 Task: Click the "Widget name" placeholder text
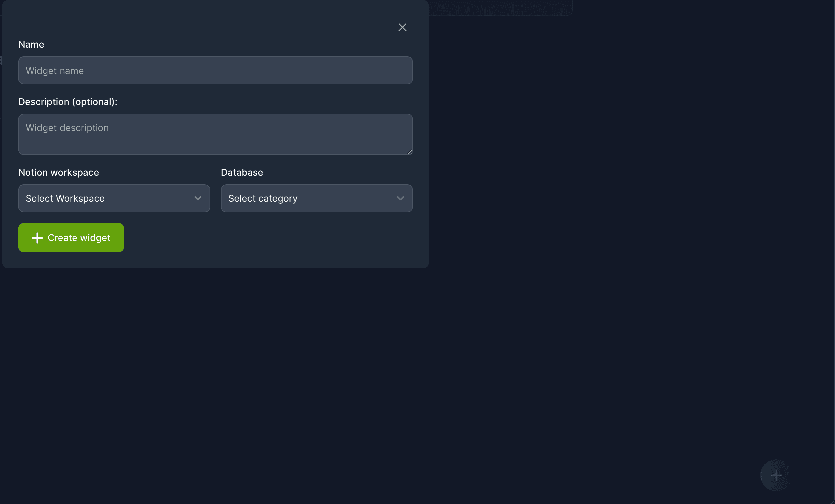tap(55, 70)
